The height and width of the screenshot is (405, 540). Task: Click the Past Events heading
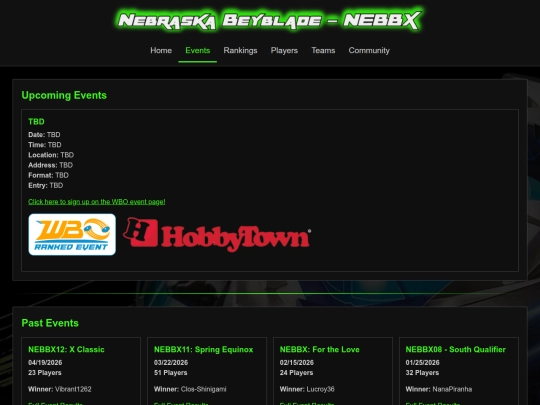(50, 323)
